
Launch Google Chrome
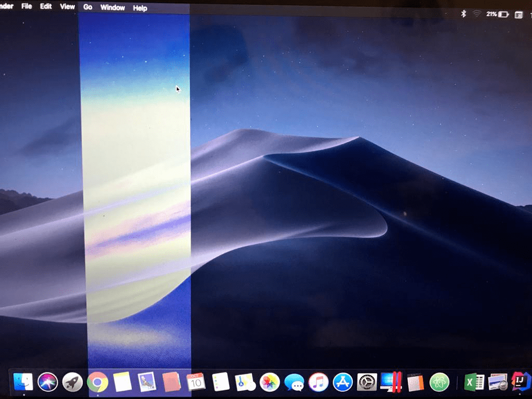[98, 382]
